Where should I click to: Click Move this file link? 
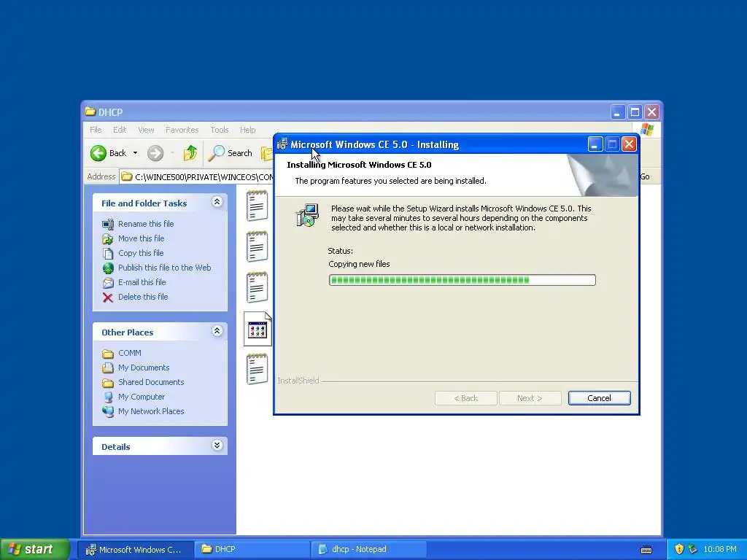click(141, 238)
